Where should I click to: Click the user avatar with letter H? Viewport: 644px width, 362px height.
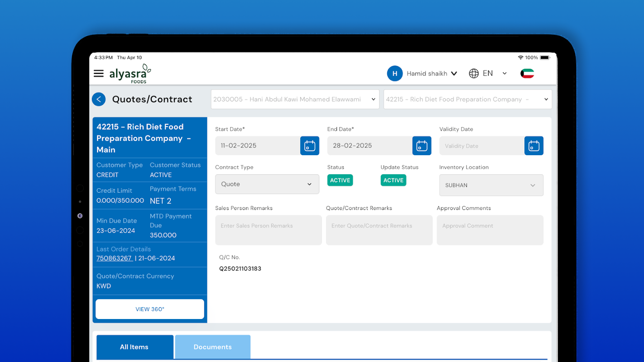pyautogui.click(x=395, y=73)
